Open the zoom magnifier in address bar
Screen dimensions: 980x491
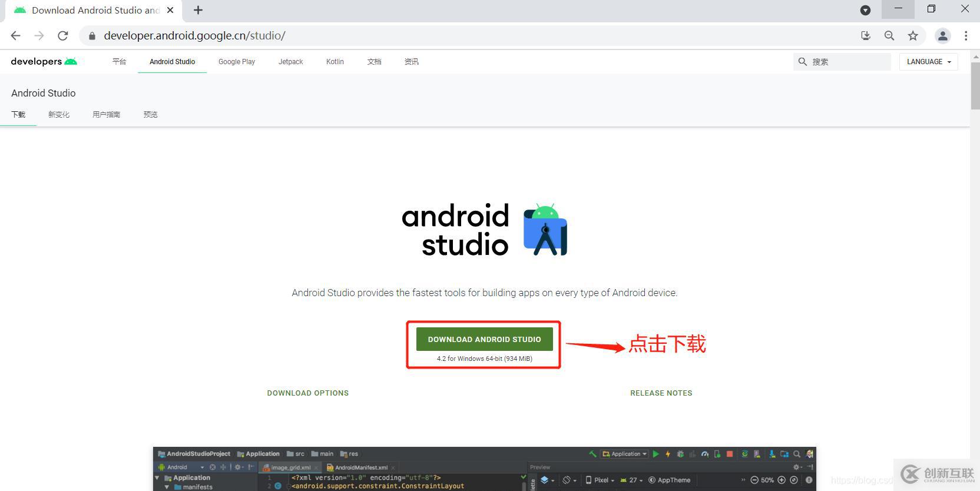889,36
